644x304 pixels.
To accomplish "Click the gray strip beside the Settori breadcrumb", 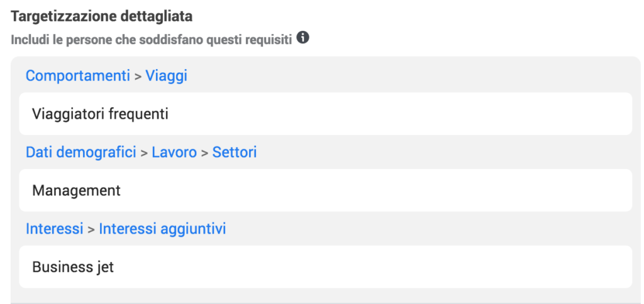I will coord(443,152).
